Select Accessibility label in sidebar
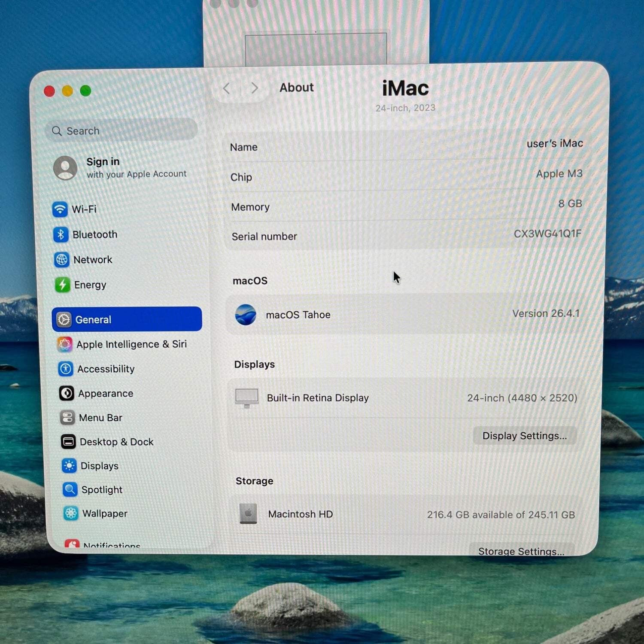 coord(106,369)
